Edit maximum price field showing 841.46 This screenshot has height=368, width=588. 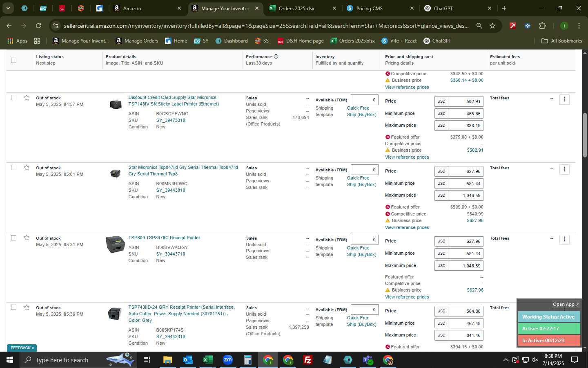click(465, 335)
